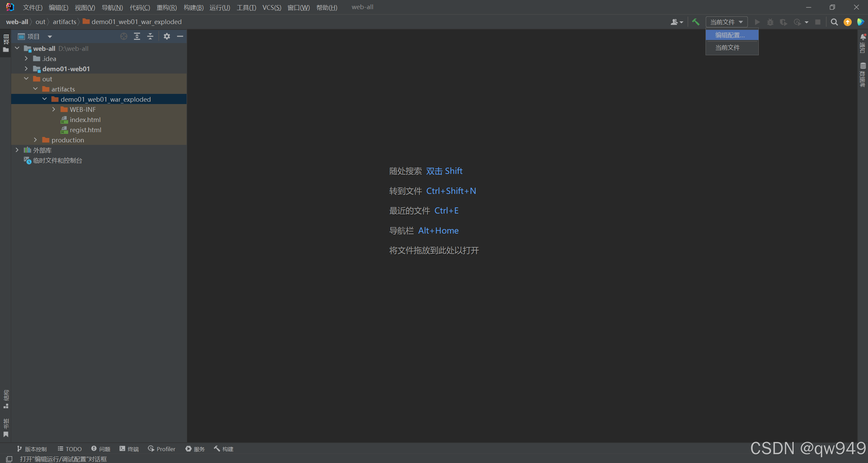Expand the WEB-INF folder

click(x=54, y=109)
